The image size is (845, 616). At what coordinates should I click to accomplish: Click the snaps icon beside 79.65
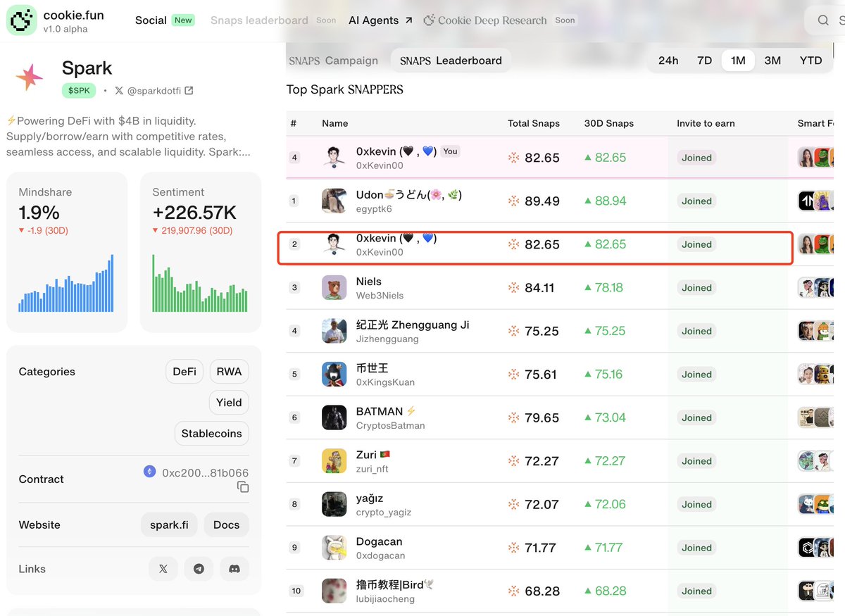pyautogui.click(x=514, y=417)
